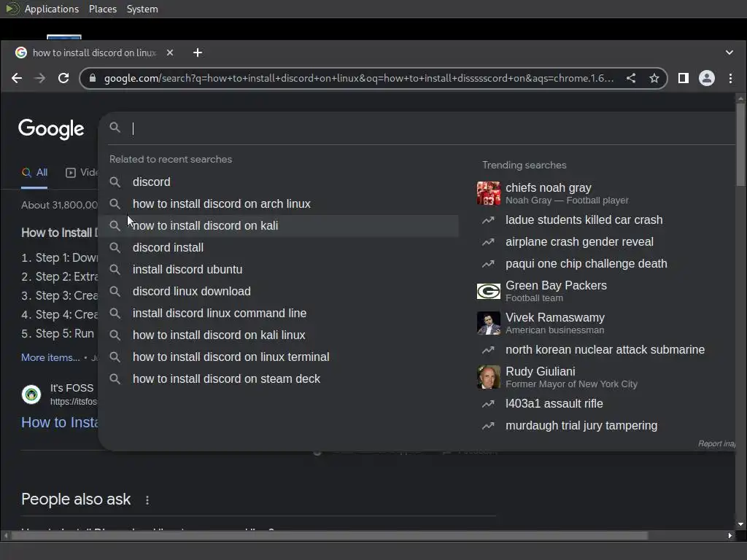
Task: Select the 'discord' suggestion
Action: (279, 182)
